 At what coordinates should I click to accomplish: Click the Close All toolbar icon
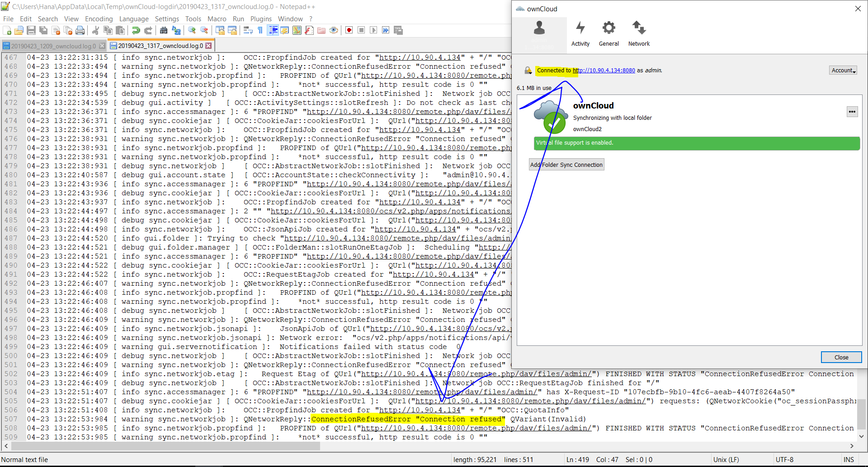pyautogui.click(x=68, y=30)
